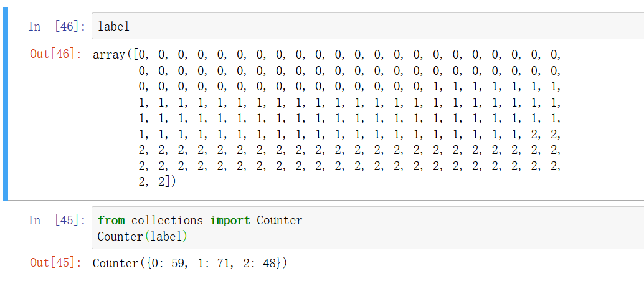Click the Out[46] prompt label
Screen dimensions: 644x286
(55, 54)
